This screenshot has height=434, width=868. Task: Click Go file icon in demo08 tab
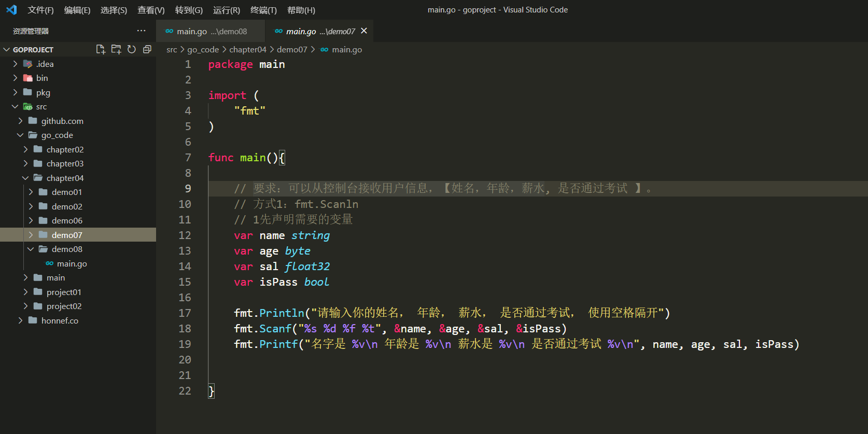click(169, 31)
